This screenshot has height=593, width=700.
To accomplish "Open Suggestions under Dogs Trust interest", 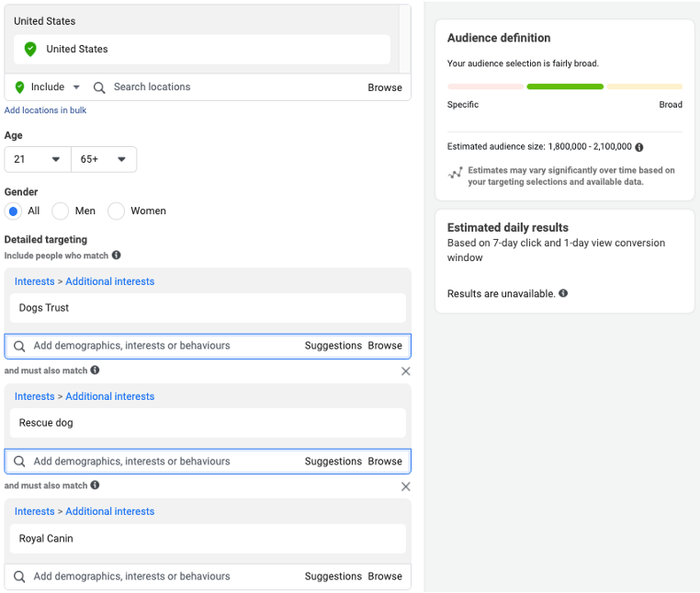I will coord(333,346).
